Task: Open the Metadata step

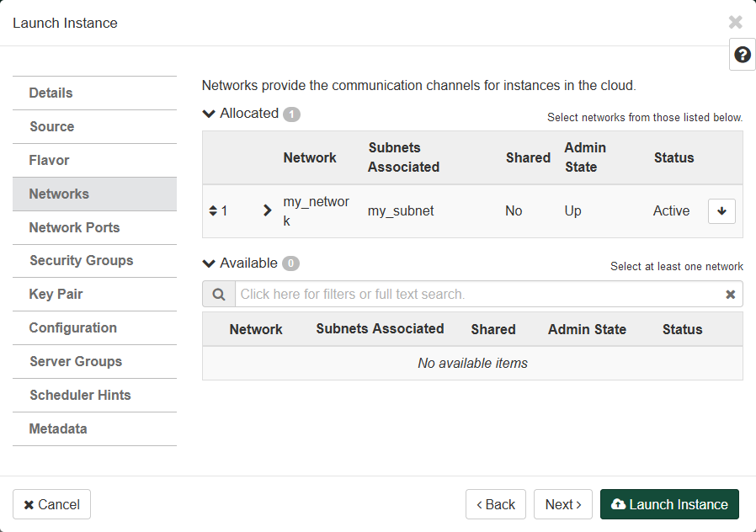Action: pos(58,429)
